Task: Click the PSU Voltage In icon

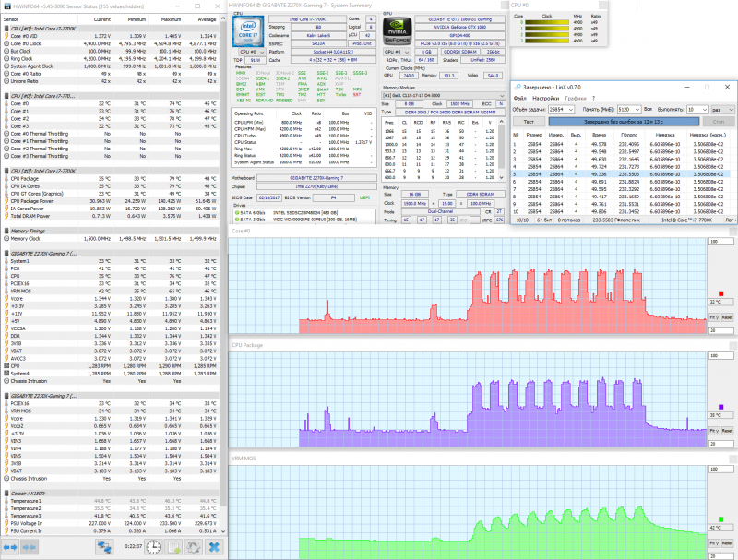Action: (6, 523)
